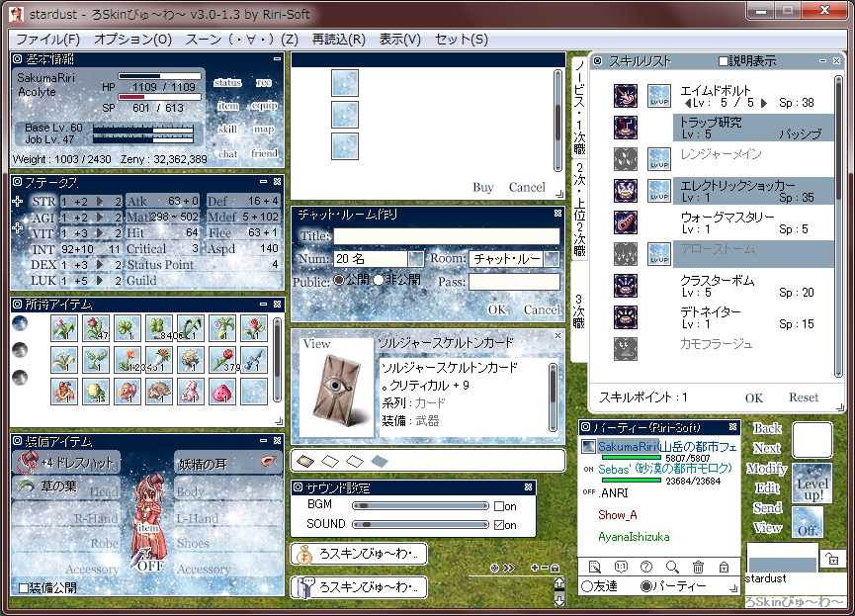The width and height of the screenshot is (855, 616).
Task: Select the エレクトリックショッカー skill icon
Action: tap(625, 191)
